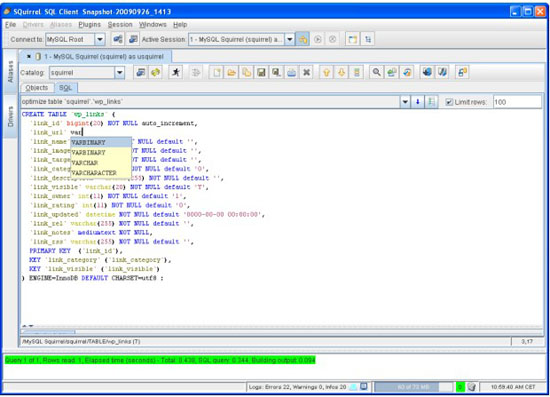Image resolution: width=550 pixels, height=397 pixels.
Task: Click the highlighted hand icon after the Active Session dropdown
Action: pyautogui.click(x=302, y=39)
